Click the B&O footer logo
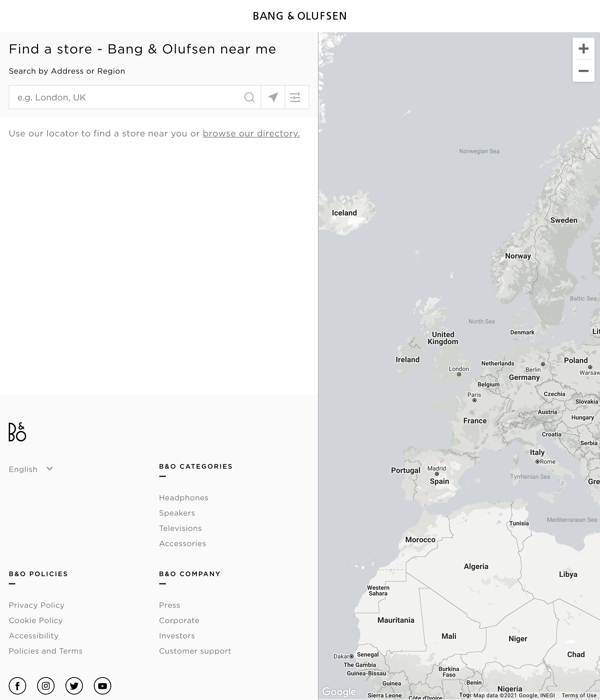This screenshot has height=700, width=600. point(17,432)
